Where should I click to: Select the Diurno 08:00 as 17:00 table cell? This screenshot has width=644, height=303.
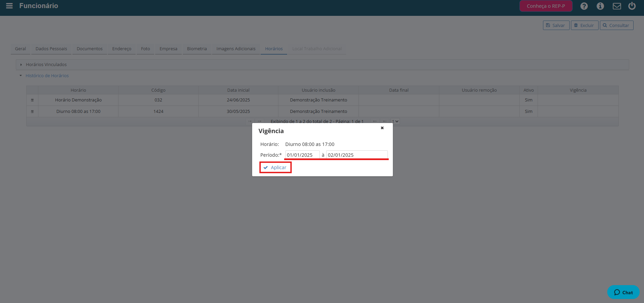pyautogui.click(x=78, y=112)
